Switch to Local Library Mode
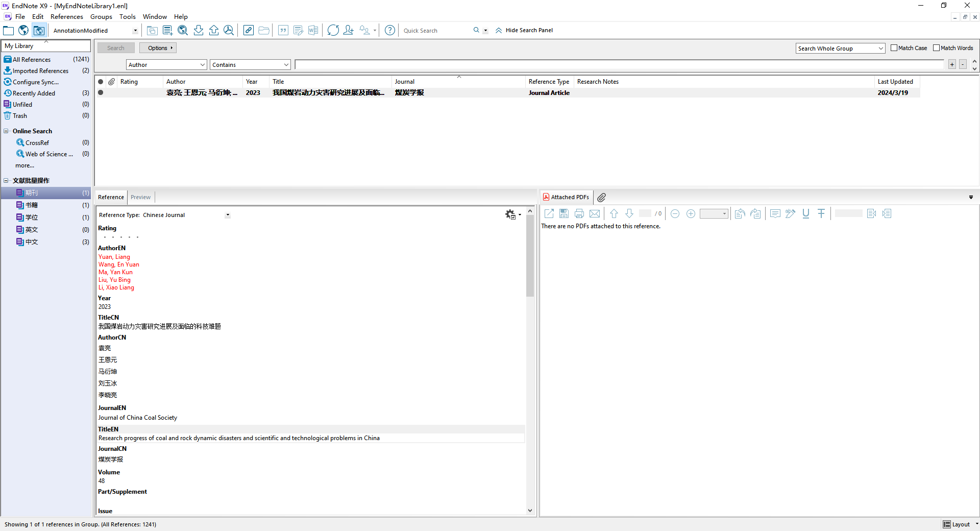 point(9,31)
